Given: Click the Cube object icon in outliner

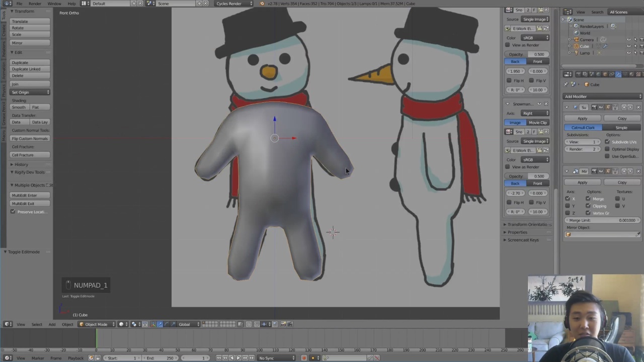Looking at the screenshot, I should point(577,46).
